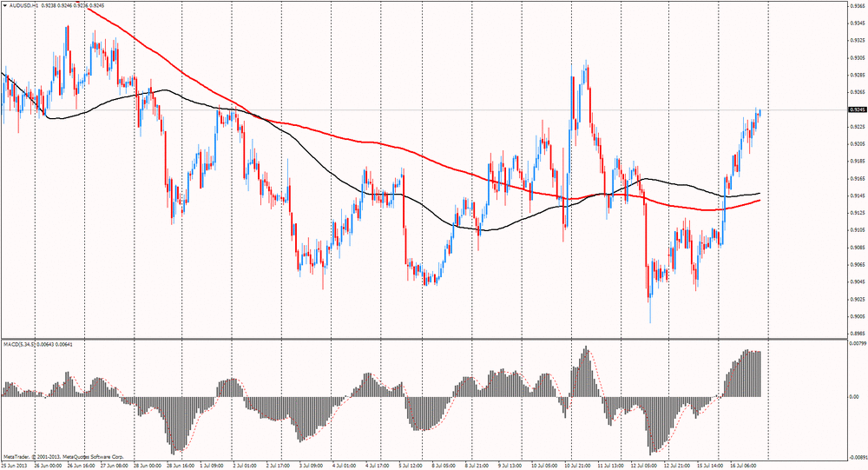The height and width of the screenshot is (470, 868).
Task: Click the 0.9145 price axis label
Action: click(857, 195)
